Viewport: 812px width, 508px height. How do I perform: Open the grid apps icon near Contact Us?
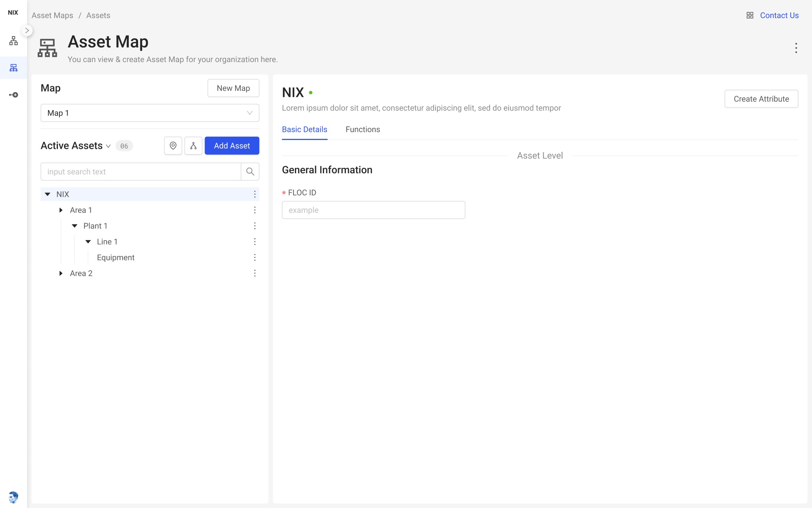point(750,16)
